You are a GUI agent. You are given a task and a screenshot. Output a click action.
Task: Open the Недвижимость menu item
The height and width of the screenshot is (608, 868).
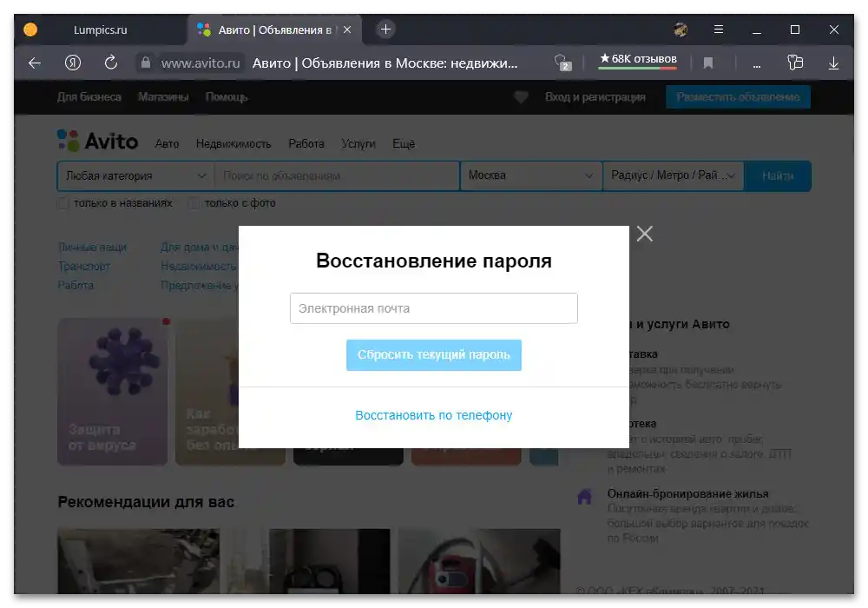tap(233, 144)
